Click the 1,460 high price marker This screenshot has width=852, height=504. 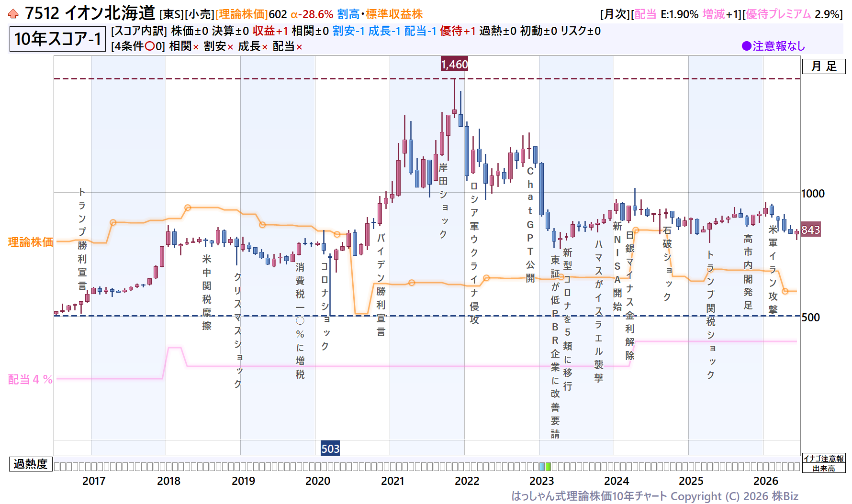[x=454, y=64]
